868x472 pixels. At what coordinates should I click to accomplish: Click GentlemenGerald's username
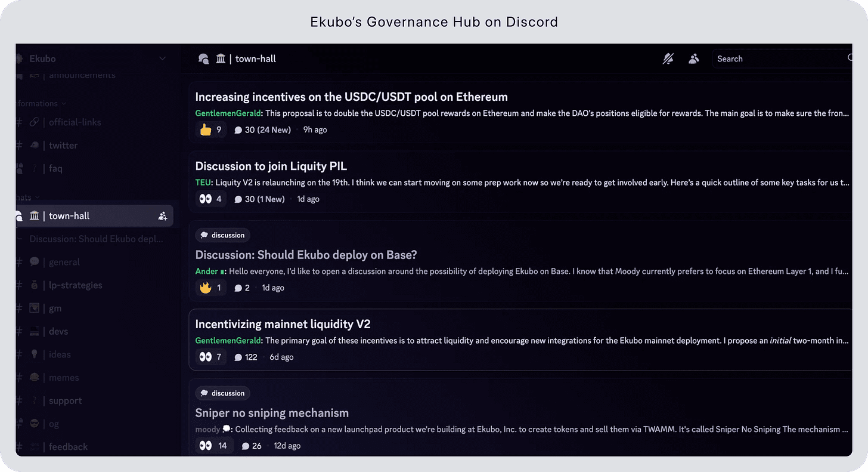(228, 112)
